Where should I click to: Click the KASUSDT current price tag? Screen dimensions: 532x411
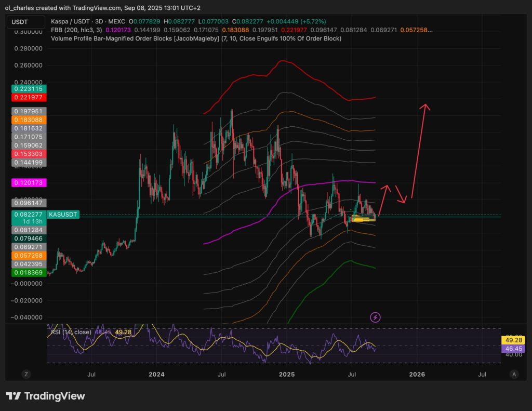pos(63,214)
